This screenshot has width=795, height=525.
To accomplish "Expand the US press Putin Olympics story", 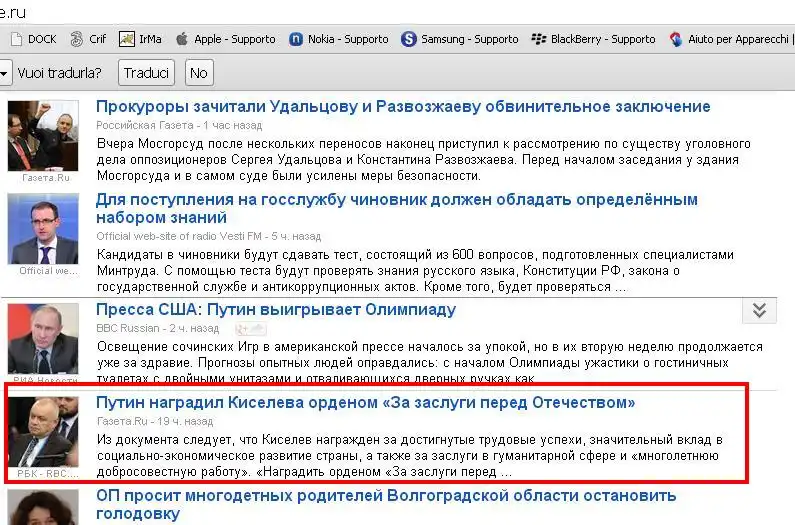I will pos(759,311).
